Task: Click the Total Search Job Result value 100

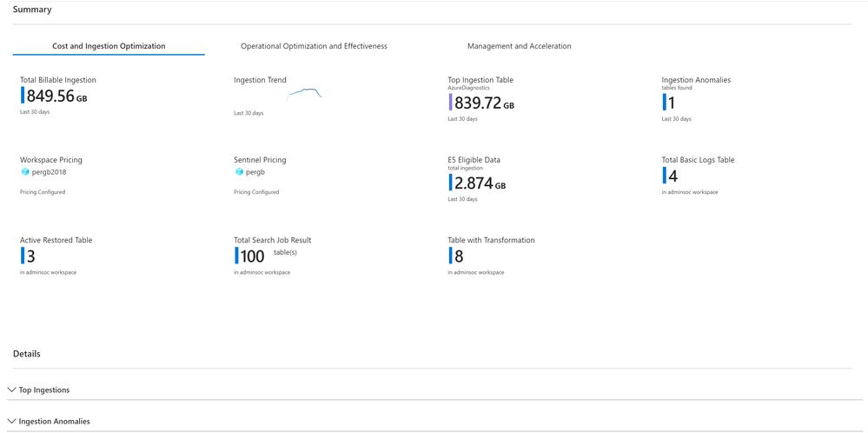Action: pyautogui.click(x=253, y=256)
